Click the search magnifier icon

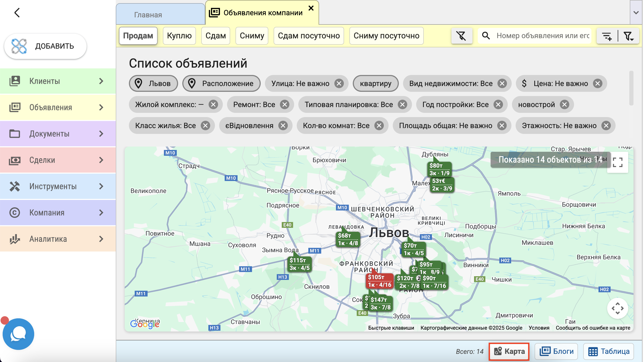click(x=486, y=36)
